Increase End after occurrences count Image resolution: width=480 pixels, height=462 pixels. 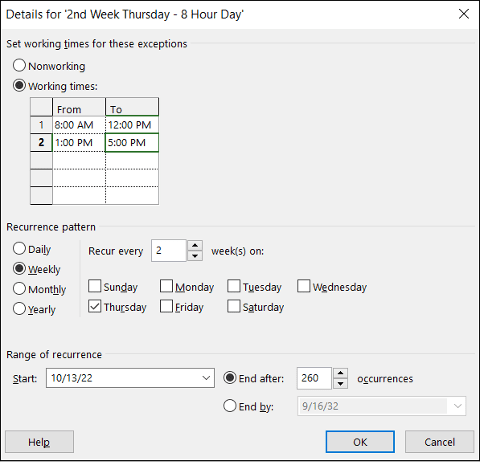point(340,373)
